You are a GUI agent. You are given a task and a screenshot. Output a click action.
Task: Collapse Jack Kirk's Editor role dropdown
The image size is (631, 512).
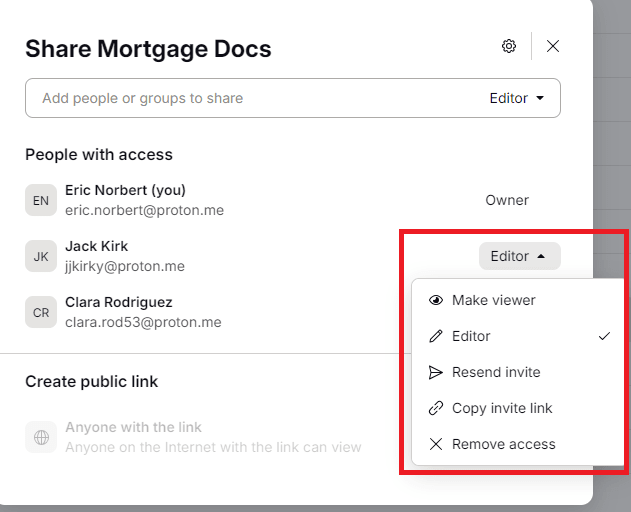tap(520, 256)
